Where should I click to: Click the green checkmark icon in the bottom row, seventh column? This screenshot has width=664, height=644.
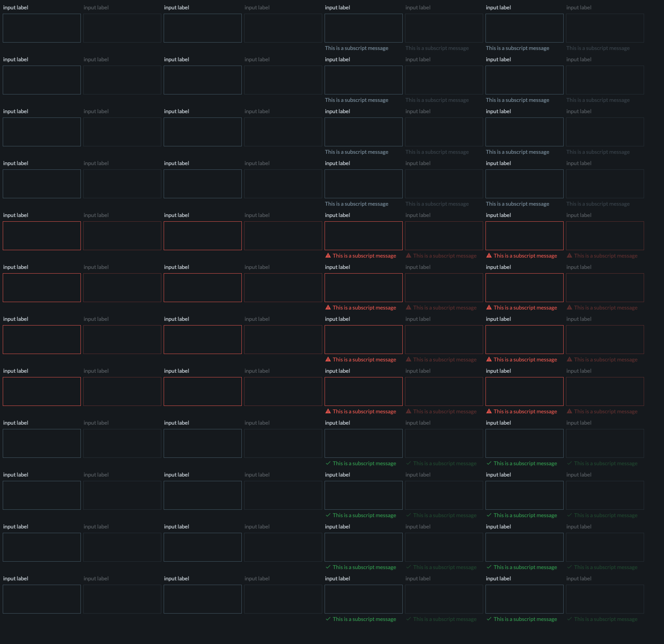tap(489, 619)
